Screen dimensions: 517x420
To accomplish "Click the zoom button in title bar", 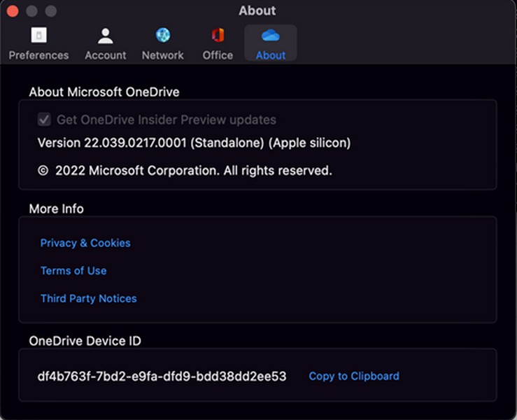I will pyautogui.click(x=50, y=11).
